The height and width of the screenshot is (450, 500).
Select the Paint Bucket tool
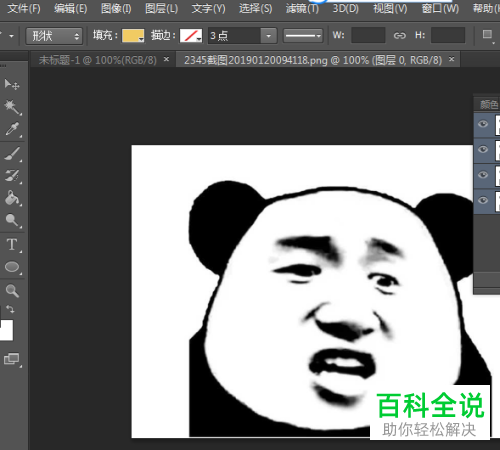click(12, 198)
